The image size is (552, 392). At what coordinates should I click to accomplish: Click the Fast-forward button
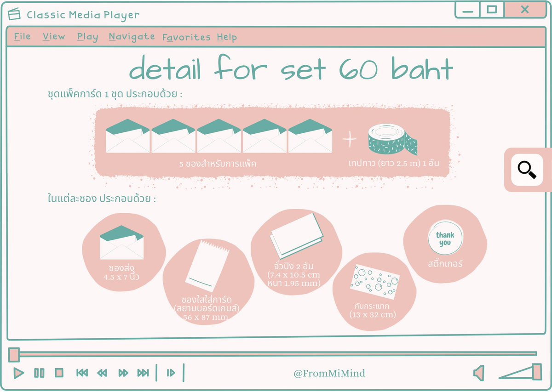coord(123,373)
